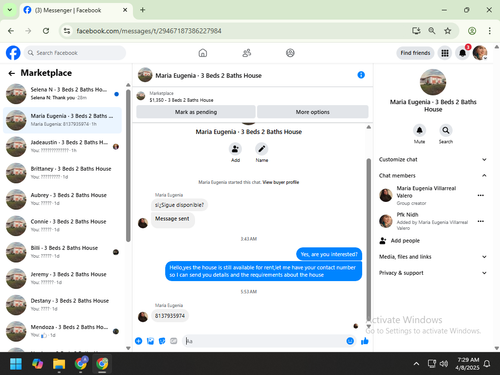Open Connie conversation
Screen dimensions: 500x375
point(63,226)
